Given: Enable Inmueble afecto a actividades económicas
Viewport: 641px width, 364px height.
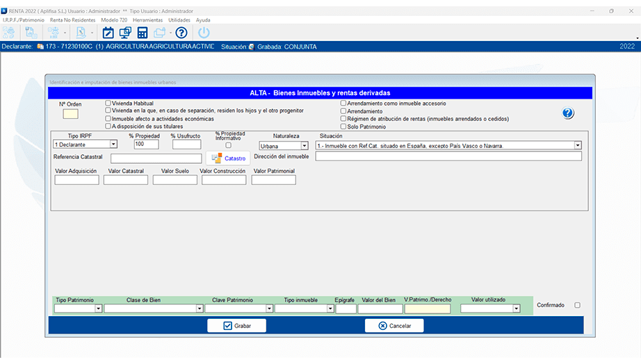Looking at the screenshot, I should click(x=108, y=119).
